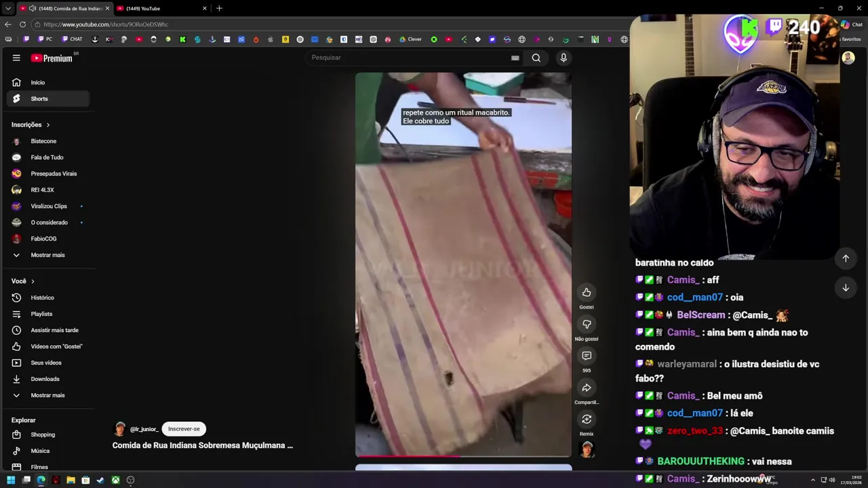Open the Clever bookmark

click(x=411, y=39)
